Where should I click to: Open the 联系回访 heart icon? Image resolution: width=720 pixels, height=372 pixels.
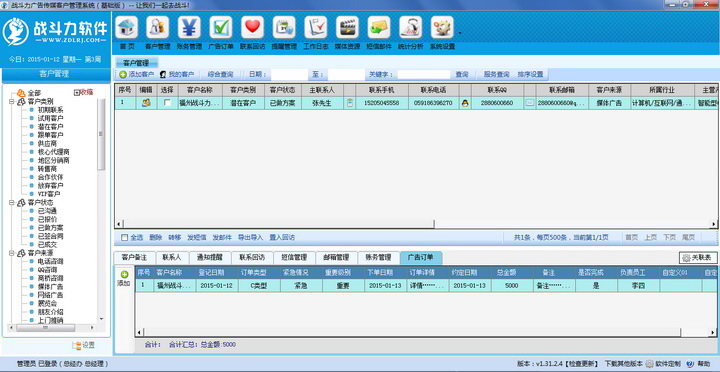(x=253, y=28)
